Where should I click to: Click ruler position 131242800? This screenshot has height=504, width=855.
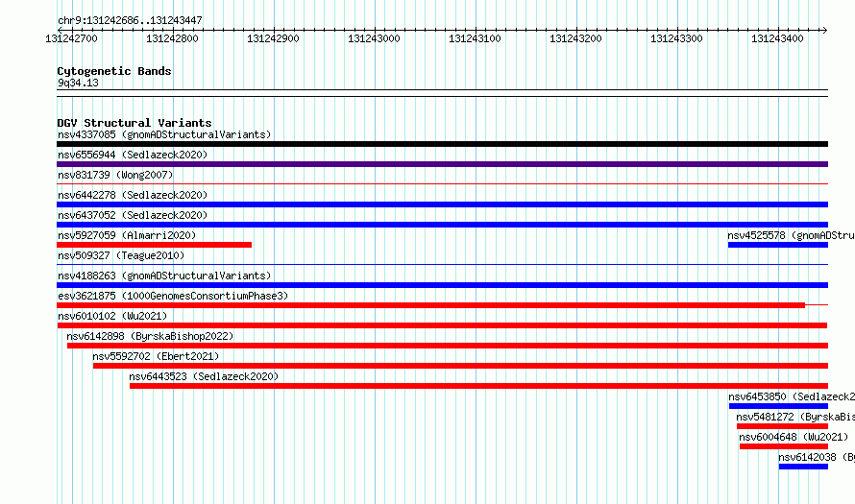click(172, 38)
